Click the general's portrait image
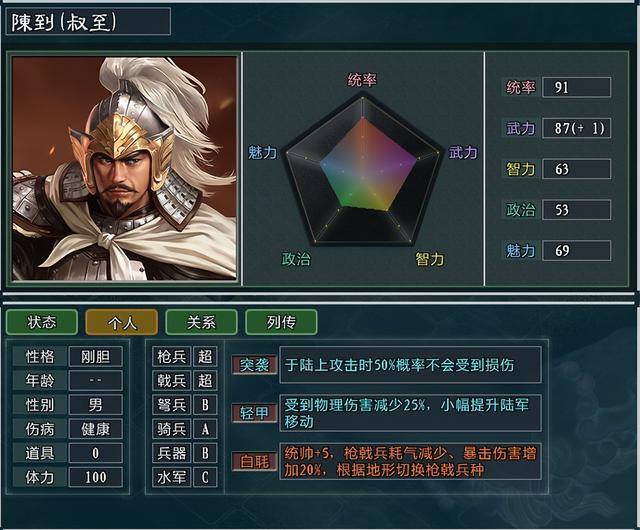This screenshot has height=530, width=640. click(124, 168)
